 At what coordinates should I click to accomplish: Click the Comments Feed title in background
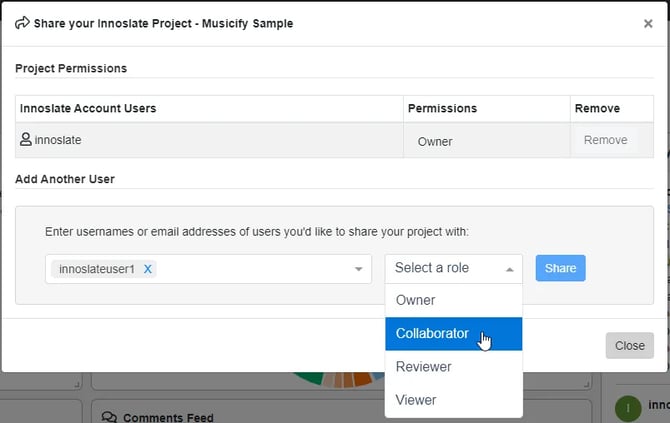[x=168, y=417]
